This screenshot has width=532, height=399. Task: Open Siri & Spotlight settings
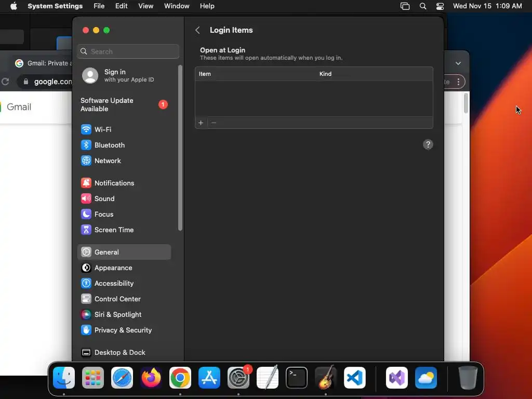[124, 314]
